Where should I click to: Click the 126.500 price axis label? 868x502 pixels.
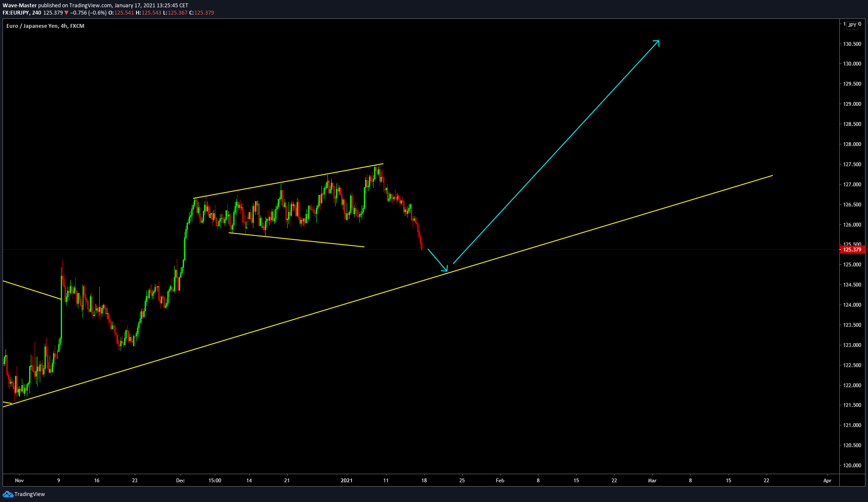click(x=852, y=205)
